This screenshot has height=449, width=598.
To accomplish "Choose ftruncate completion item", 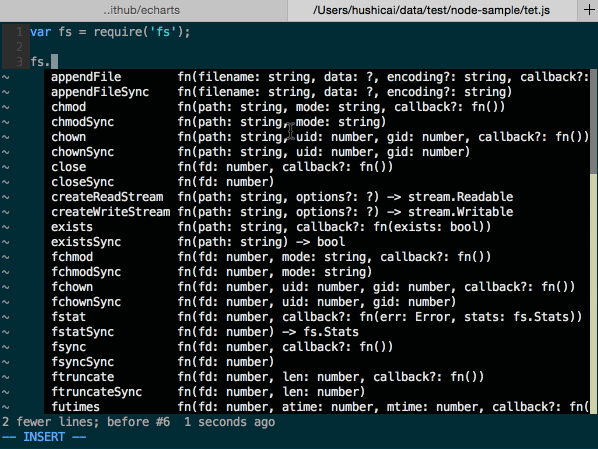I will point(317,377).
